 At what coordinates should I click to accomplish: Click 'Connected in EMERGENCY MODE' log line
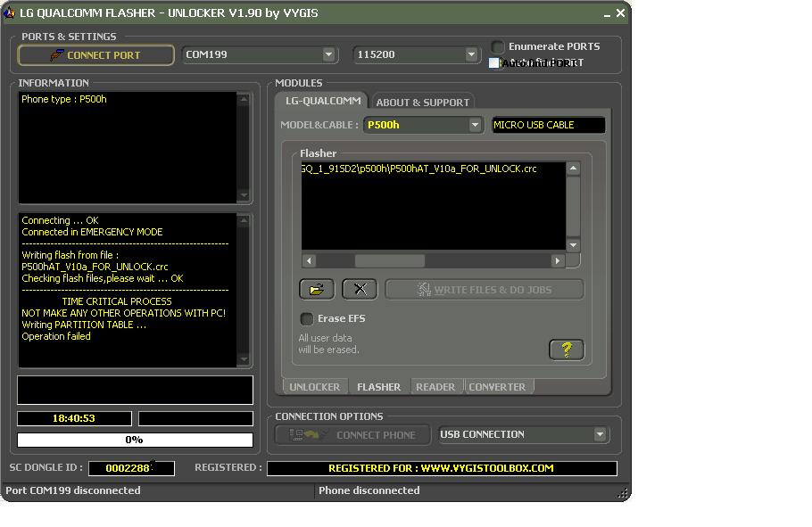pos(92,232)
